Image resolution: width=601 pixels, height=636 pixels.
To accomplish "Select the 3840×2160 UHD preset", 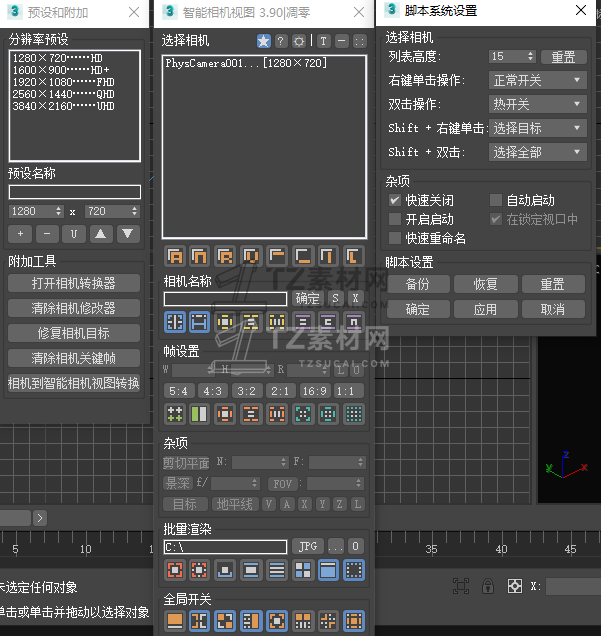I will (63, 106).
